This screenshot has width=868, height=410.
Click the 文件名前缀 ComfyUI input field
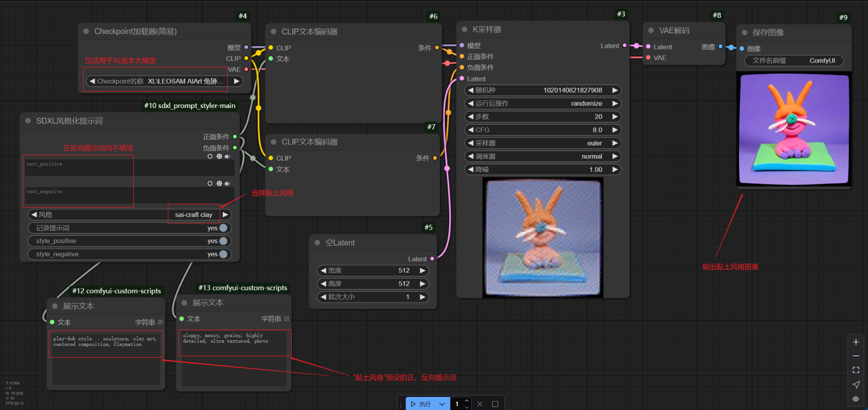[x=794, y=60]
